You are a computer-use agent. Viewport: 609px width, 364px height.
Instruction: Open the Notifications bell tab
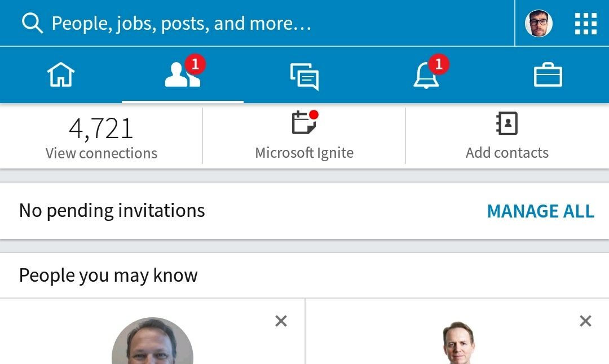[426, 76]
